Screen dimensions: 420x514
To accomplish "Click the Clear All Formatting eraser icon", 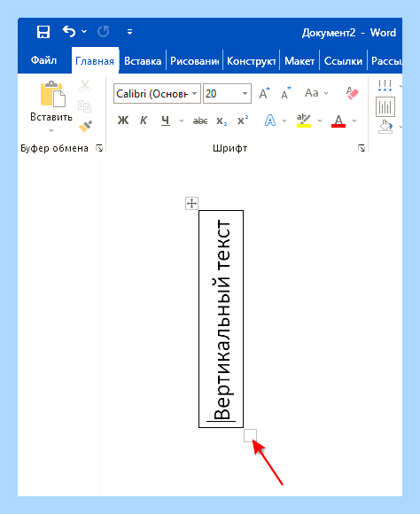I will tap(352, 93).
